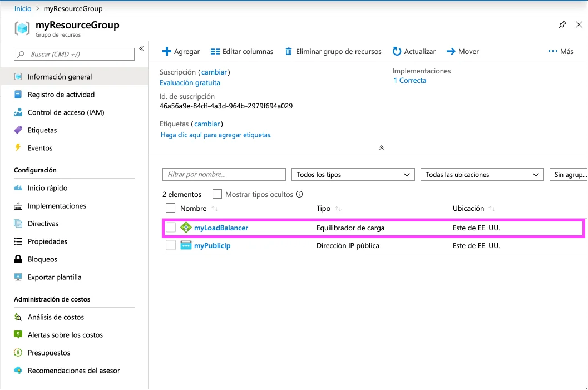Click the Análisis de costos icon
Screen dimensions: 588x390
18,317
